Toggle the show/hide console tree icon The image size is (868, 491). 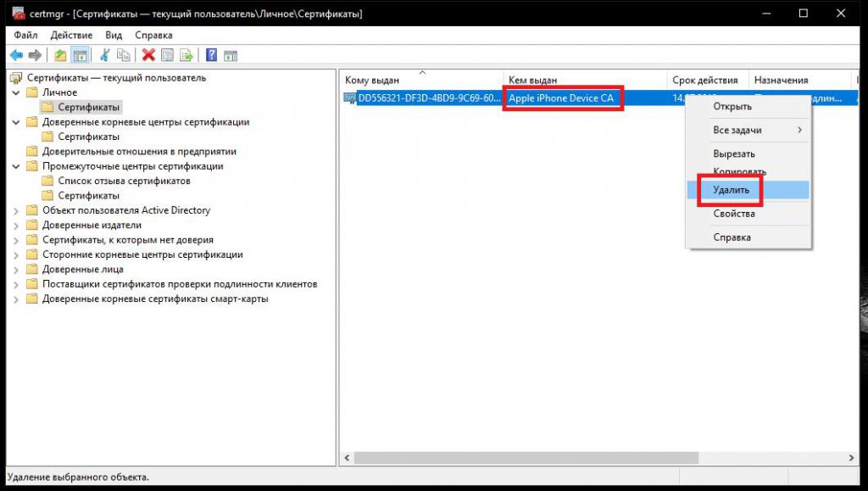pos(79,55)
